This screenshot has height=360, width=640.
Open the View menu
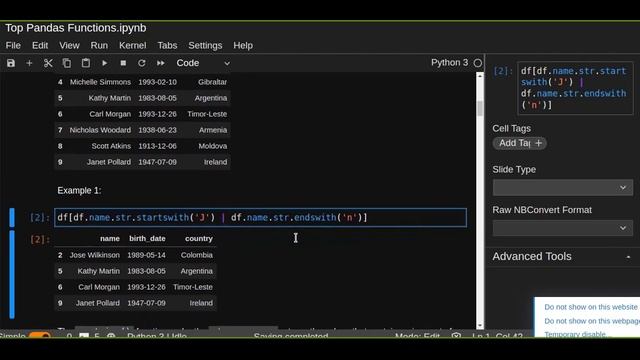69,45
